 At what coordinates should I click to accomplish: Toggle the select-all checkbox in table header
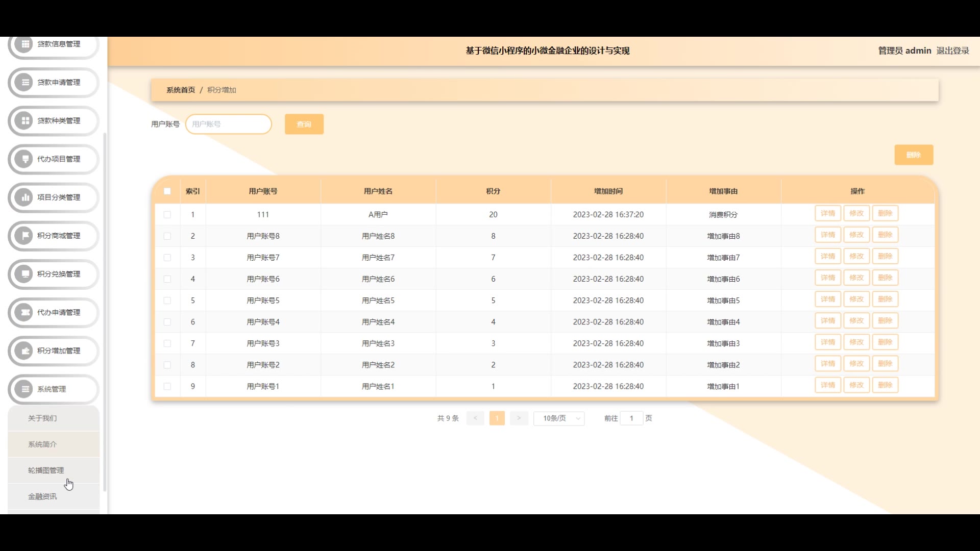click(x=167, y=191)
